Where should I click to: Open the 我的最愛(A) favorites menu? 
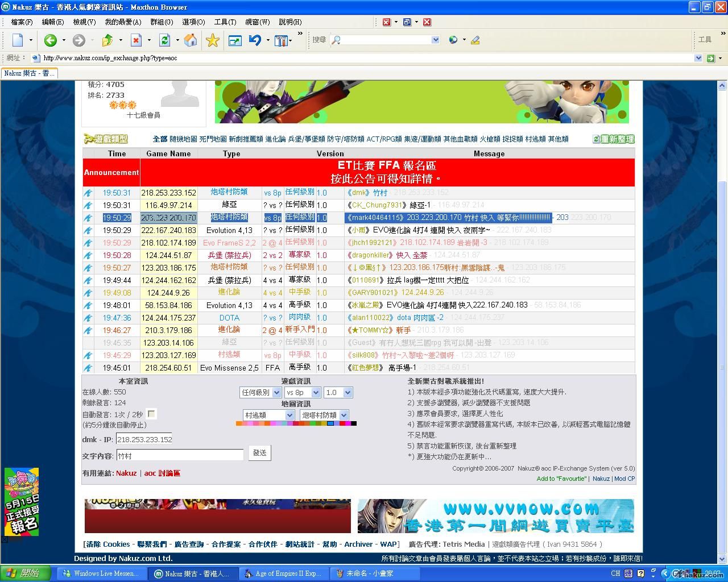(x=123, y=22)
